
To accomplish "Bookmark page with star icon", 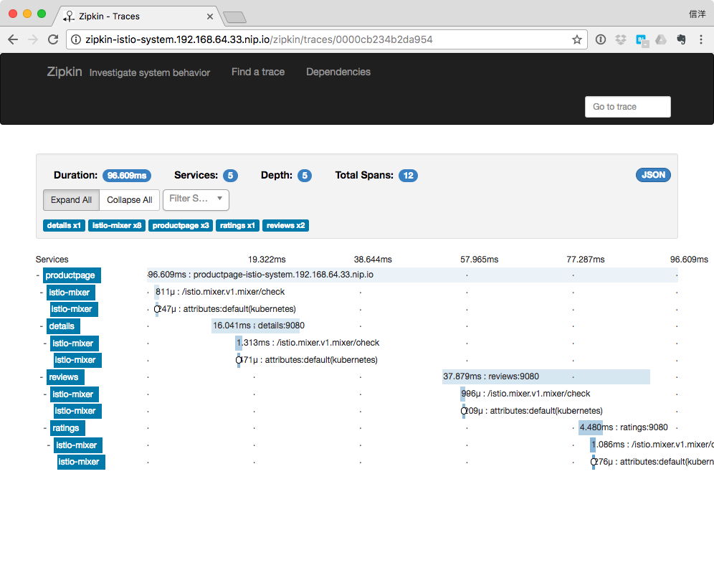I will pyautogui.click(x=577, y=39).
